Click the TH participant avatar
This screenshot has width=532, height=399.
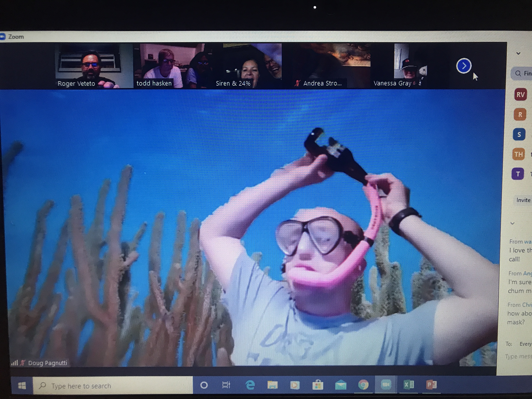coord(519,154)
